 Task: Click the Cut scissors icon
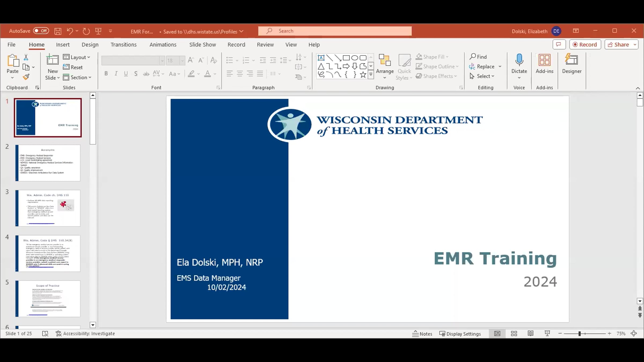click(26, 57)
